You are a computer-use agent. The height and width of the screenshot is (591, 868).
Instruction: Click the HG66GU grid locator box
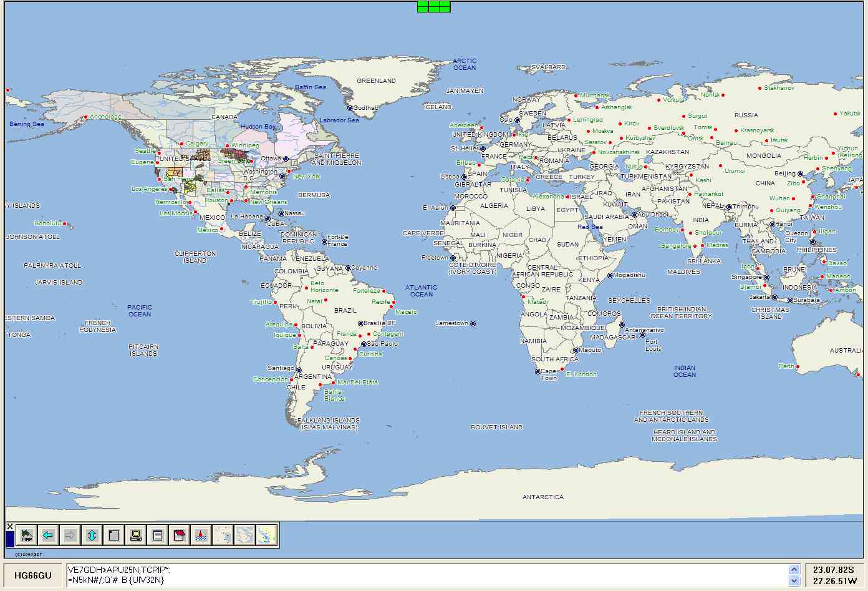(x=33, y=575)
